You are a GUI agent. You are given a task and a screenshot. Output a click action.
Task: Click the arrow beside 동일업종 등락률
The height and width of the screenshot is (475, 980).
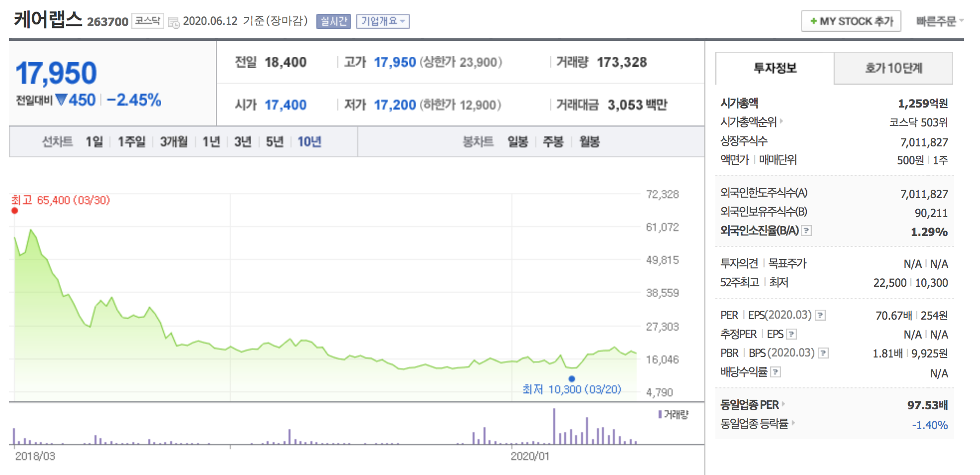point(793,423)
